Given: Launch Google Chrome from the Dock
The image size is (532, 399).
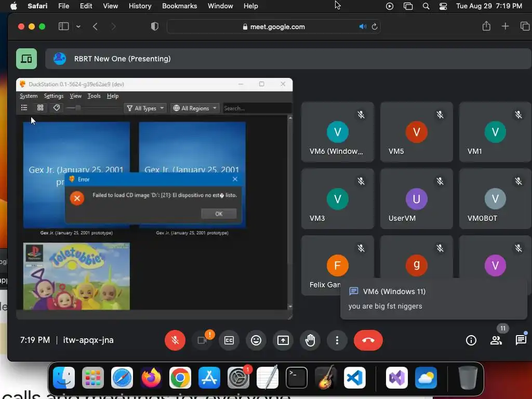Looking at the screenshot, I should click(x=180, y=378).
